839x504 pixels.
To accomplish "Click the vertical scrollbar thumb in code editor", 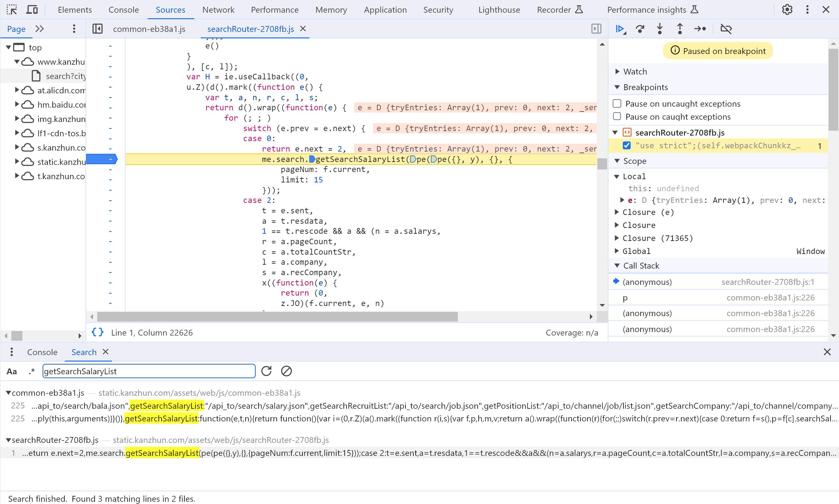I will [602, 164].
